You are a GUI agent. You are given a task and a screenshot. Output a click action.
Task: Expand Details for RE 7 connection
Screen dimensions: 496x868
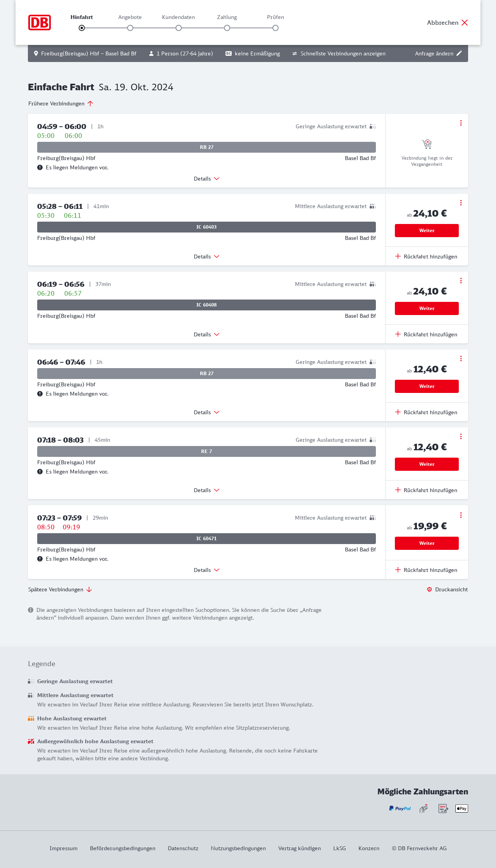click(x=206, y=490)
